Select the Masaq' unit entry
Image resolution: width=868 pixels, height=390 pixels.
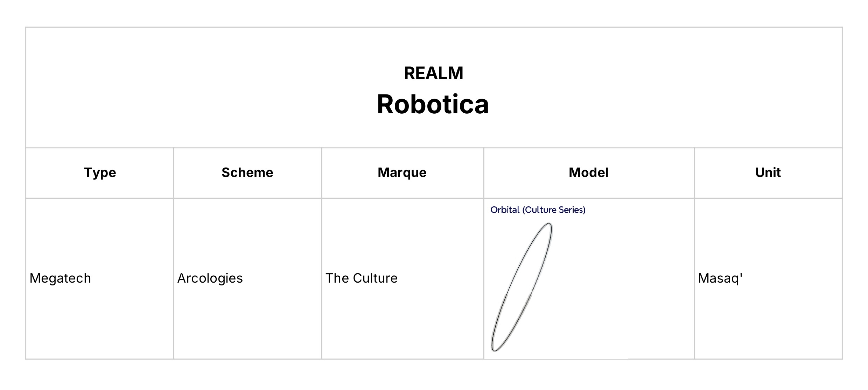(720, 278)
